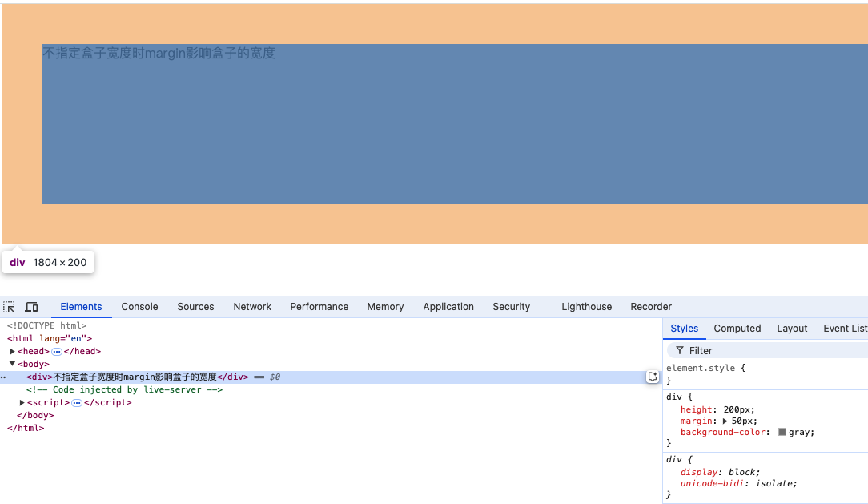Click the blue highlighted div content area
This screenshot has width=868, height=504.
point(455,124)
